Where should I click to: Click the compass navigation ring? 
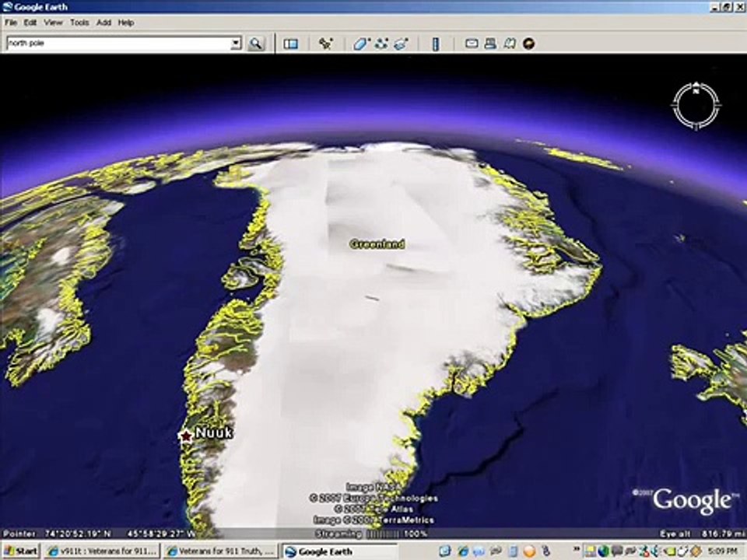pos(696,106)
